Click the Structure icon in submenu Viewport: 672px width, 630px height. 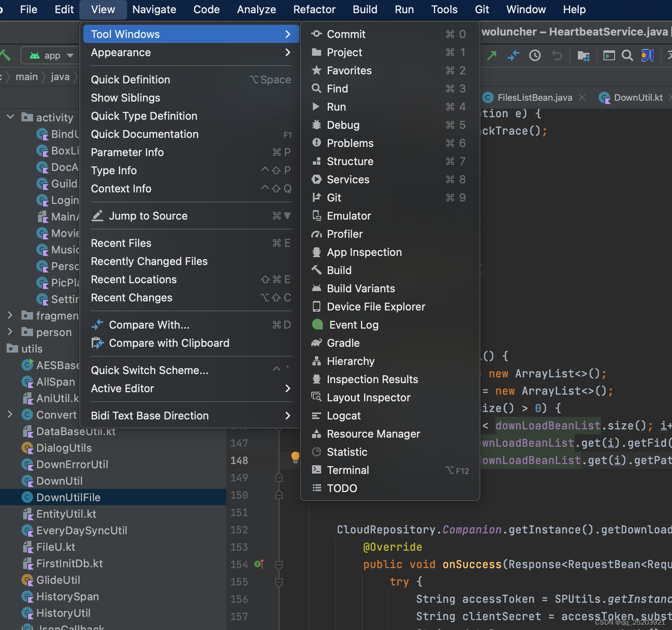317,161
